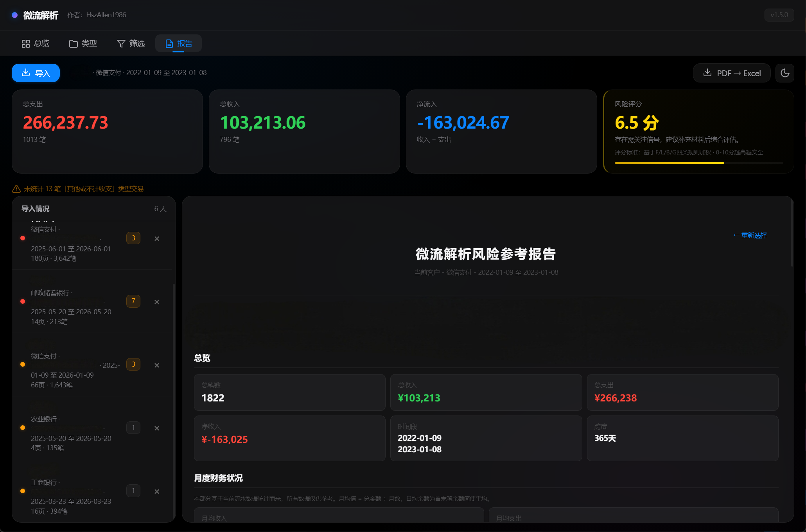
Task: Click orange status dot of 工商银行 entry
Action: 23,491
